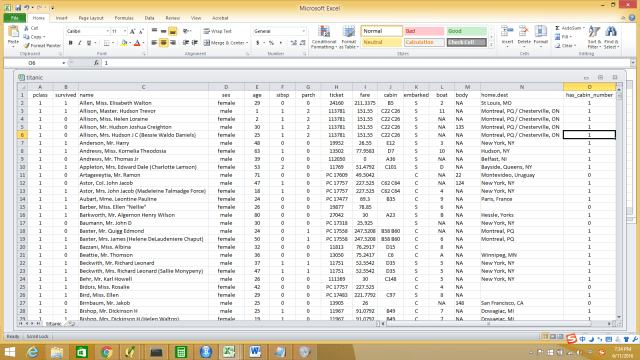Switch to the Page Layout tab
This screenshot has width=640, height=360.
[91, 18]
